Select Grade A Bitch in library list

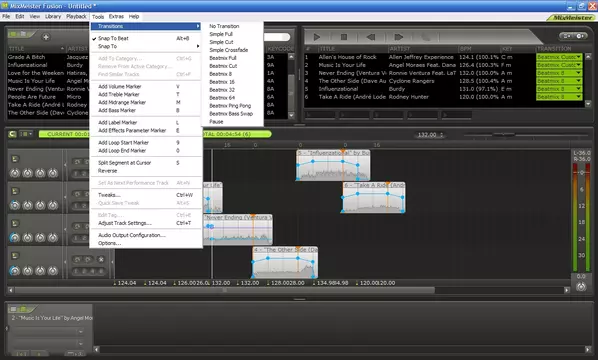27,57
